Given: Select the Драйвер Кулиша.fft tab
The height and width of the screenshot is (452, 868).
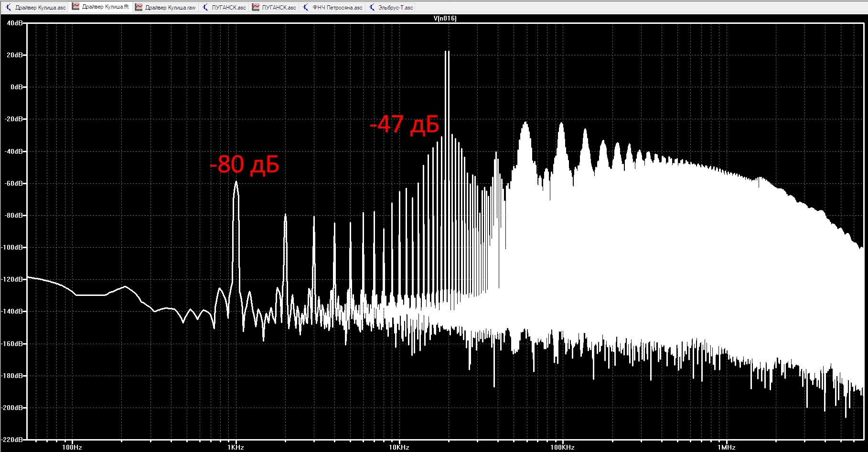Looking at the screenshot, I should tap(101, 7).
